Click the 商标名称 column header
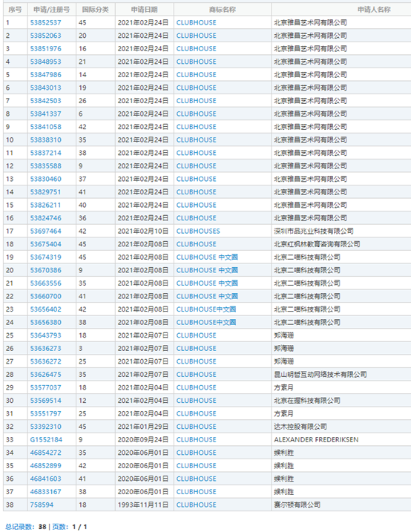This screenshot has height=532, width=411. 223,10
